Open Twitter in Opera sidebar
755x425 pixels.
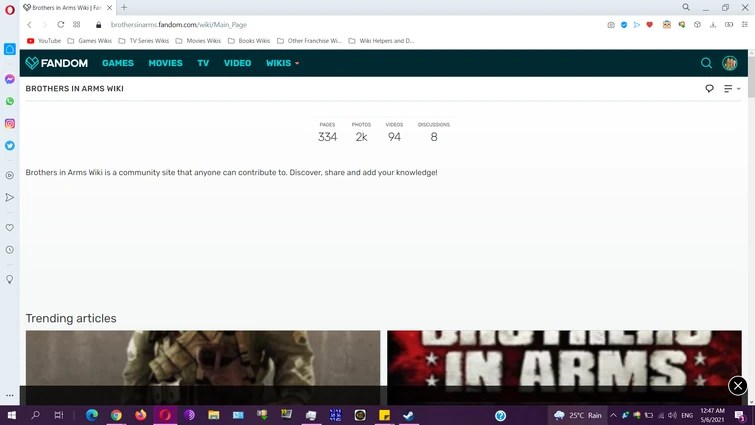click(10, 146)
